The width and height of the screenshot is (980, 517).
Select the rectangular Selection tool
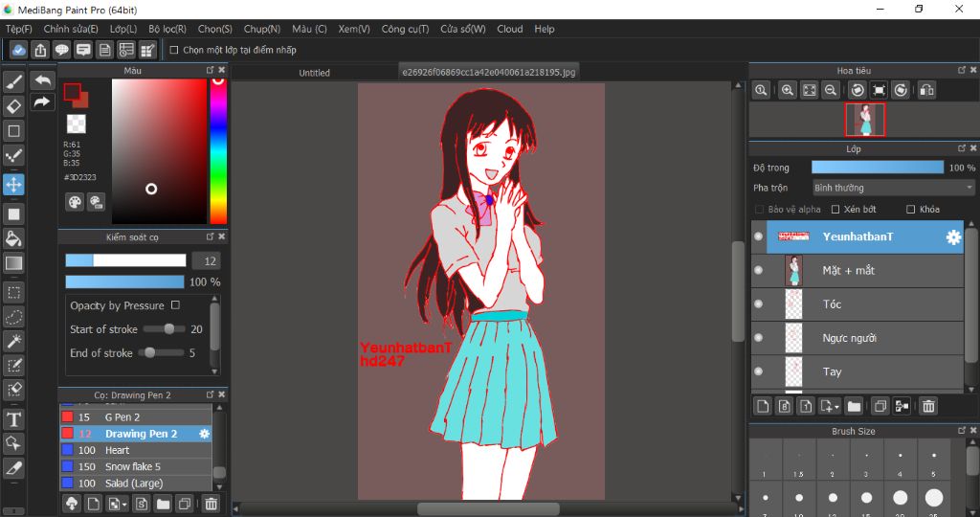(x=13, y=292)
